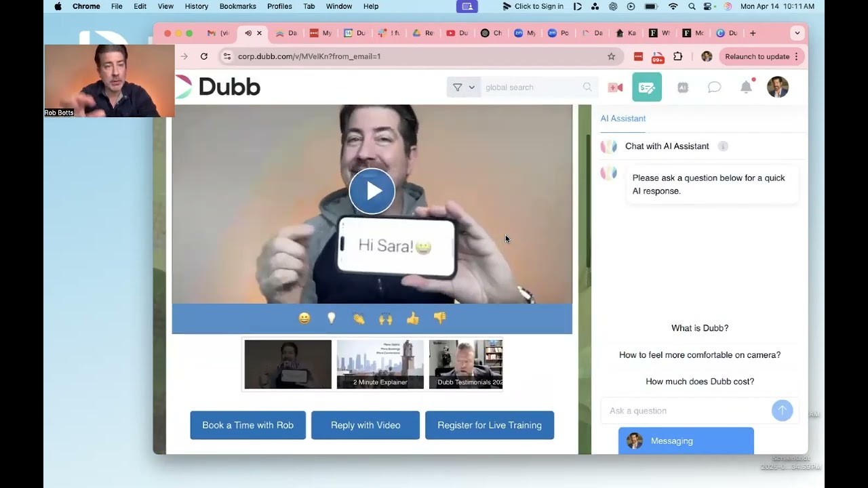The width and height of the screenshot is (868, 488).
Task: Open a new Chrome tab
Action: [753, 33]
